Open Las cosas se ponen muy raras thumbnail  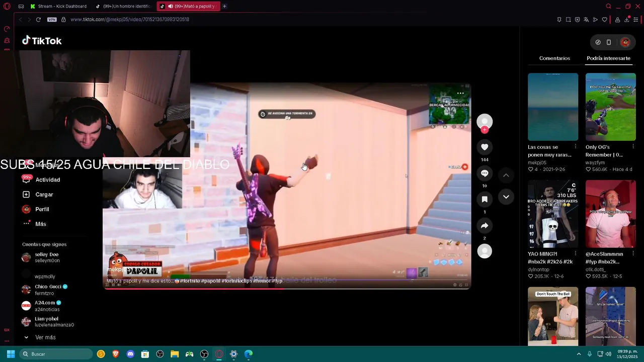[x=553, y=107]
